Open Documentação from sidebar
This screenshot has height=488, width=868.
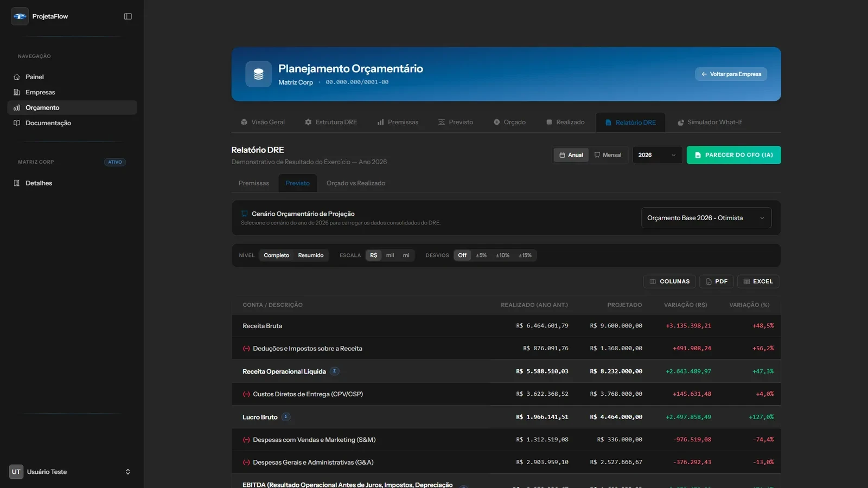click(72, 123)
